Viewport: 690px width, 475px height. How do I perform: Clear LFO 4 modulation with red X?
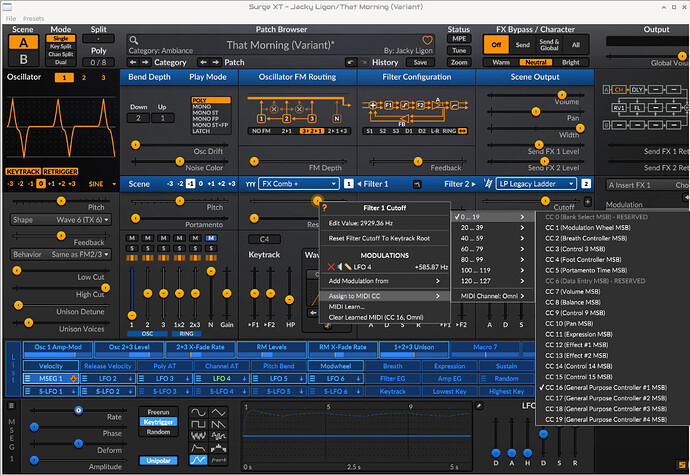pos(331,267)
